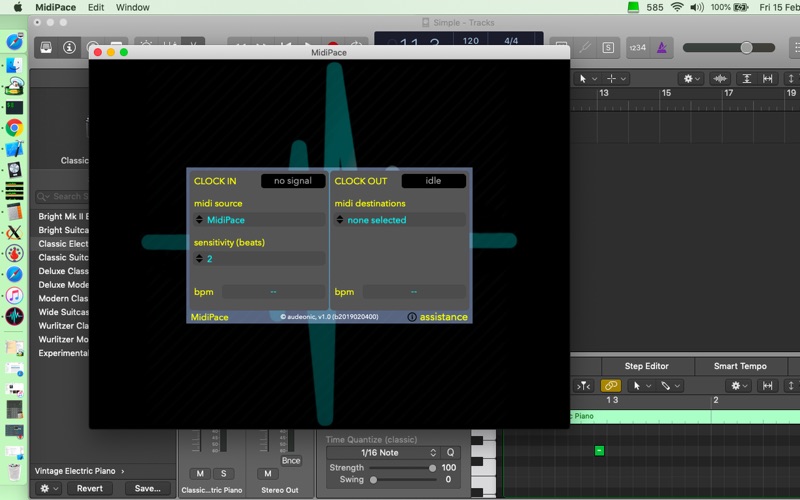Image resolution: width=800 pixels, height=500 pixels.
Task: Open the Edit menu
Action: pos(96,7)
